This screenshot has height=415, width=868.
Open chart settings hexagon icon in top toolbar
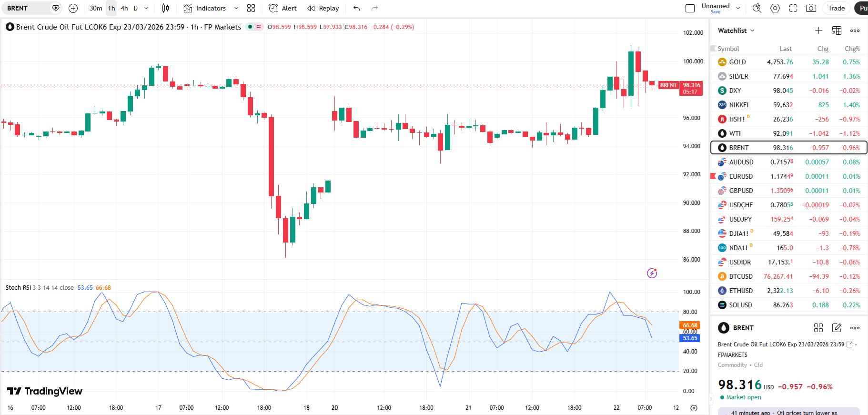775,8
